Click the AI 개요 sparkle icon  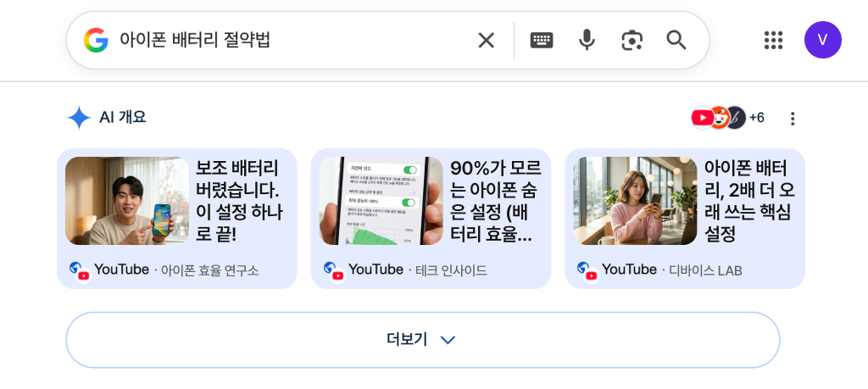tap(79, 118)
